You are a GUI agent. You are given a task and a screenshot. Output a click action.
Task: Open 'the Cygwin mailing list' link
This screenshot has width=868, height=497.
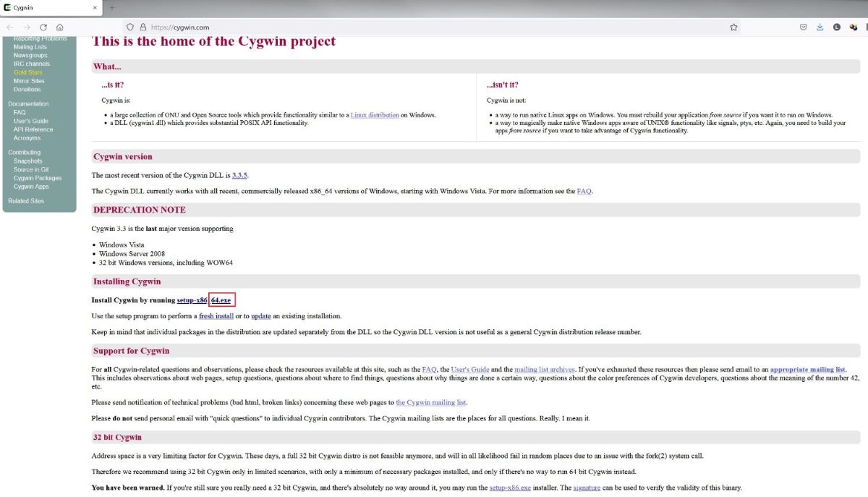432,402
